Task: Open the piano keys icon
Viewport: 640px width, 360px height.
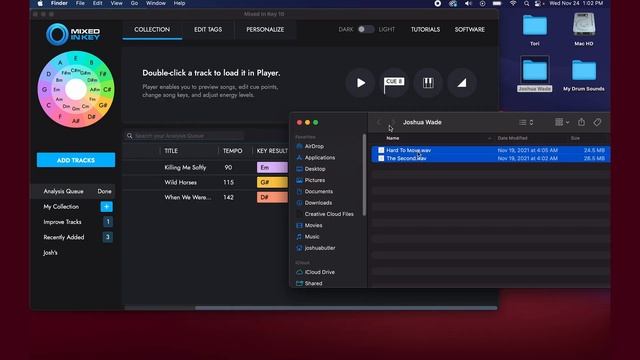Action: point(428,83)
